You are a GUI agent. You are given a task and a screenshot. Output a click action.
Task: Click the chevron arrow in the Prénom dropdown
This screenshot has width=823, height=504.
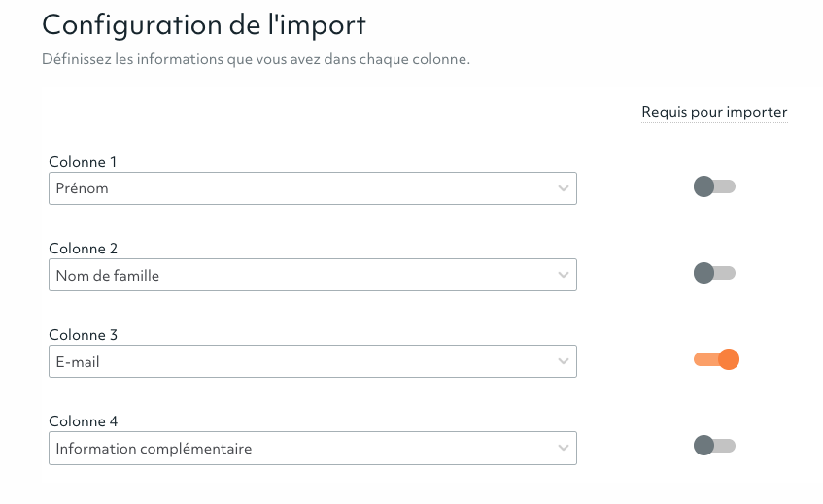(x=564, y=188)
